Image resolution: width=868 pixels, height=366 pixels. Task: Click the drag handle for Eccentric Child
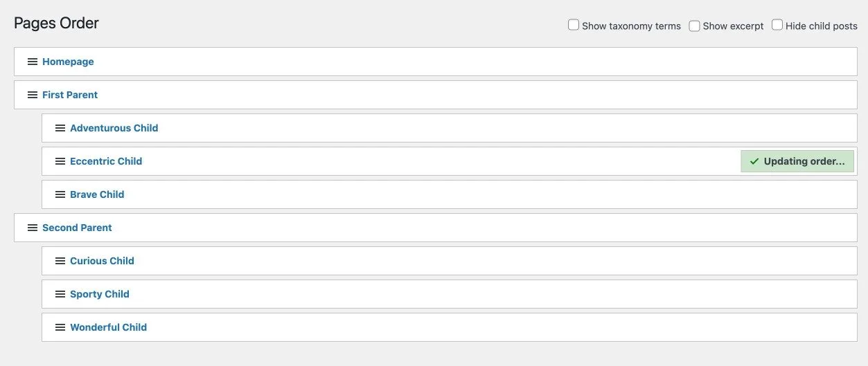tap(60, 161)
